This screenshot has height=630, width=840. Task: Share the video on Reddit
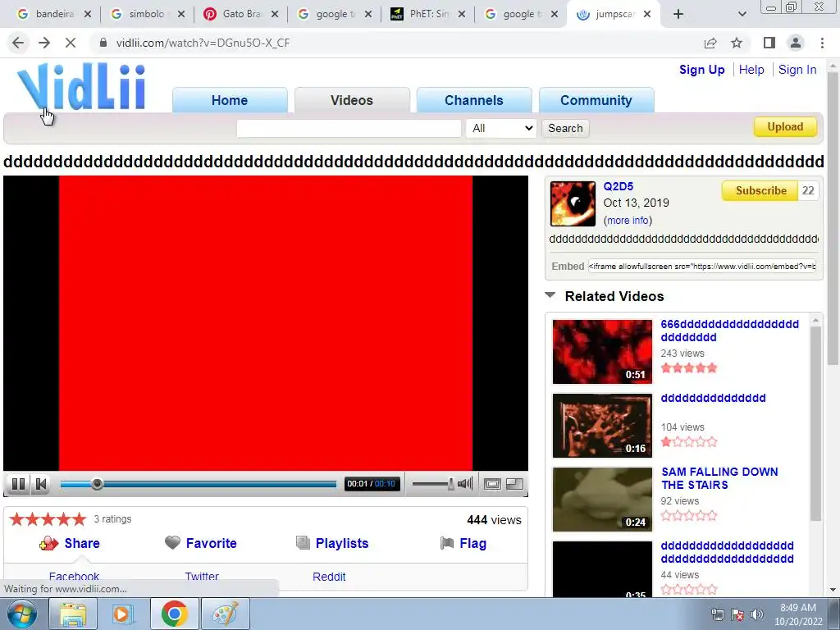click(x=329, y=577)
